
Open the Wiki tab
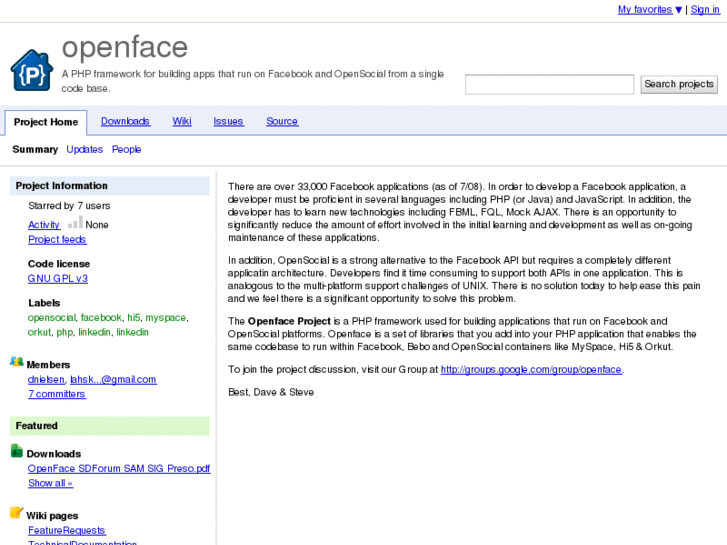coord(182,122)
